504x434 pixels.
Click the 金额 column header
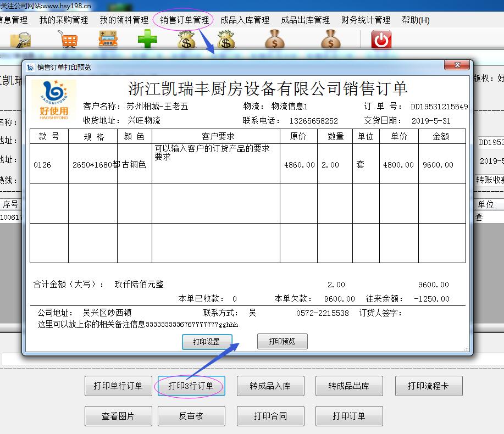tap(441, 137)
